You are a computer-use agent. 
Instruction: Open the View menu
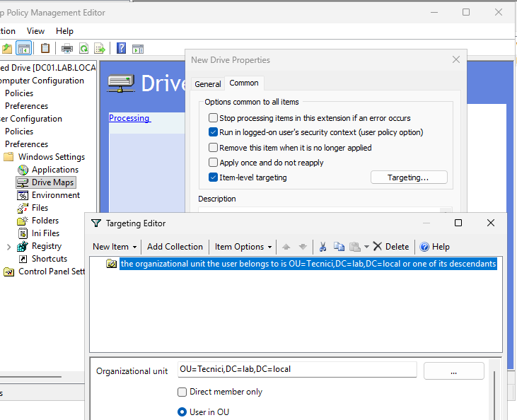pos(36,31)
